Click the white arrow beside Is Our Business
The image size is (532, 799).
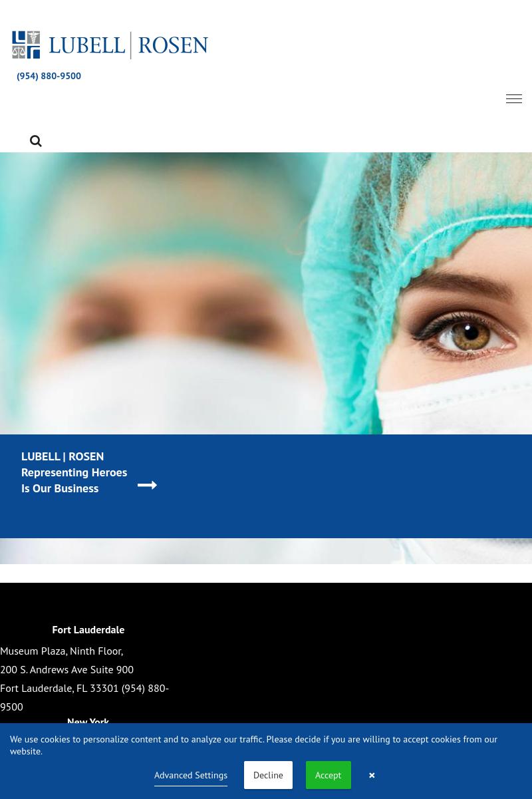tap(147, 486)
